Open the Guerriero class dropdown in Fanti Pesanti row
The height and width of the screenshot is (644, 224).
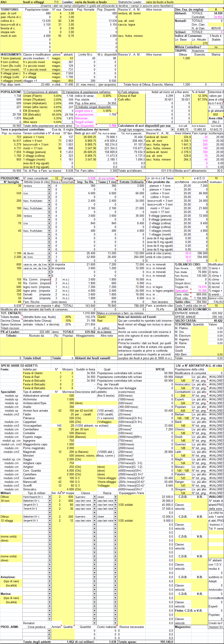tap(95, 497)
